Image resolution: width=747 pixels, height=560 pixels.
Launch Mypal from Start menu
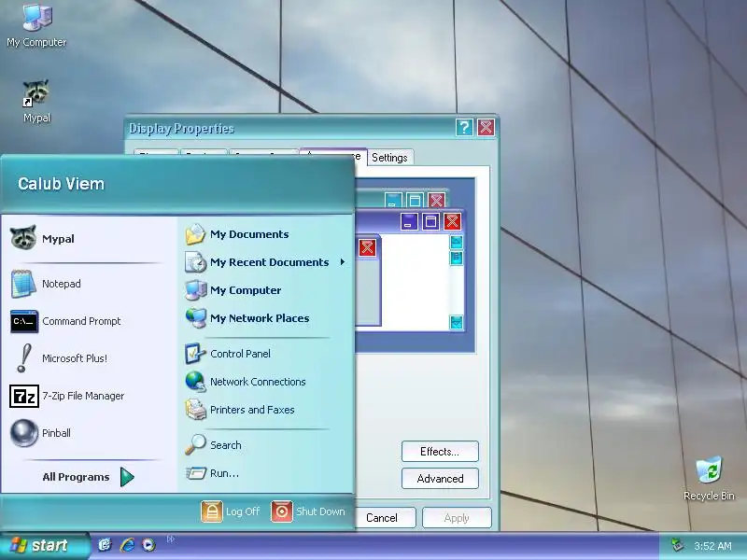click(x=89, y=239)
